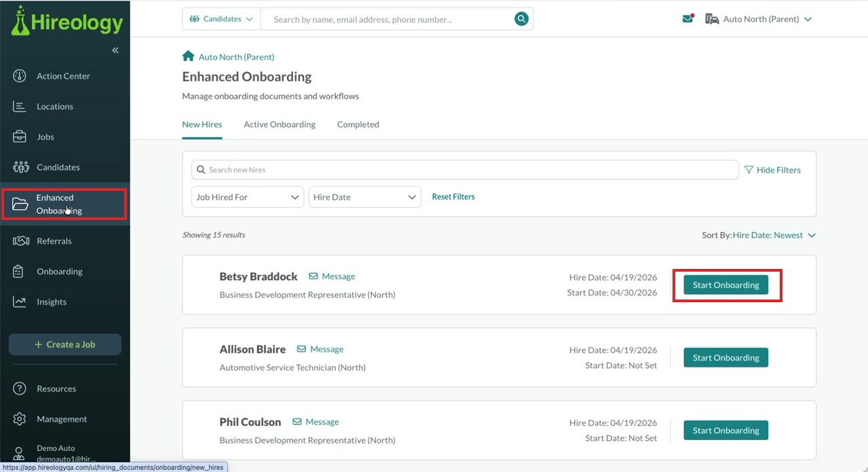Open Phil Coulson's name

click(250, 422)
